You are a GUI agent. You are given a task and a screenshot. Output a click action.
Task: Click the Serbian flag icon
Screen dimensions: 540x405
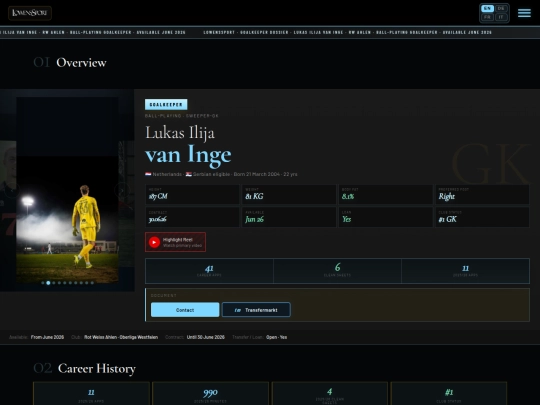tap(189, 174)
